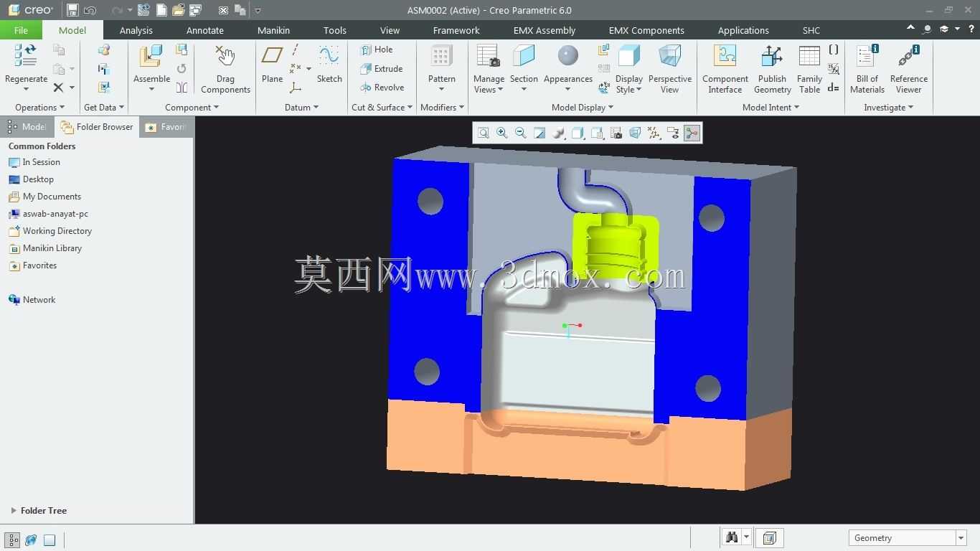The height and width of the screenshot is (551, 980).
Task: Open the Applications ribbon tab
Action: (743, 30)
